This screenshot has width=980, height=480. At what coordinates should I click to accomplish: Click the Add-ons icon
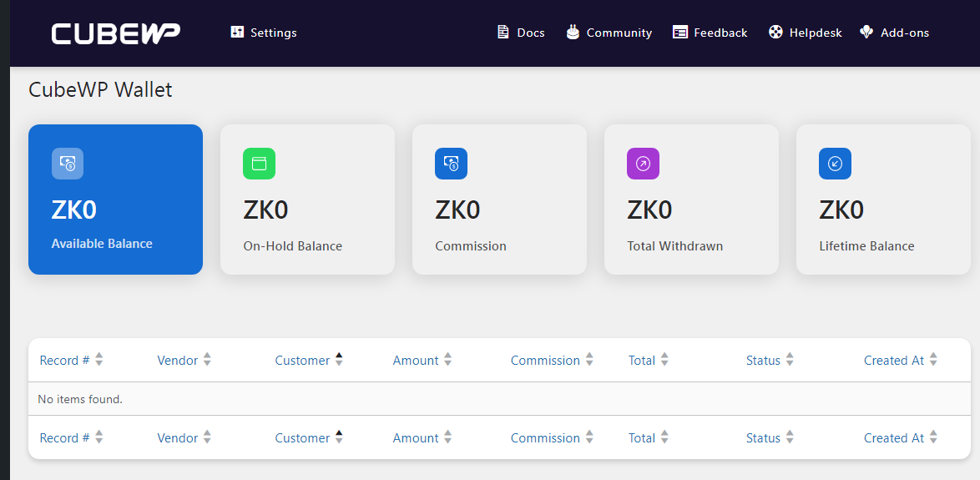point(866,32)
